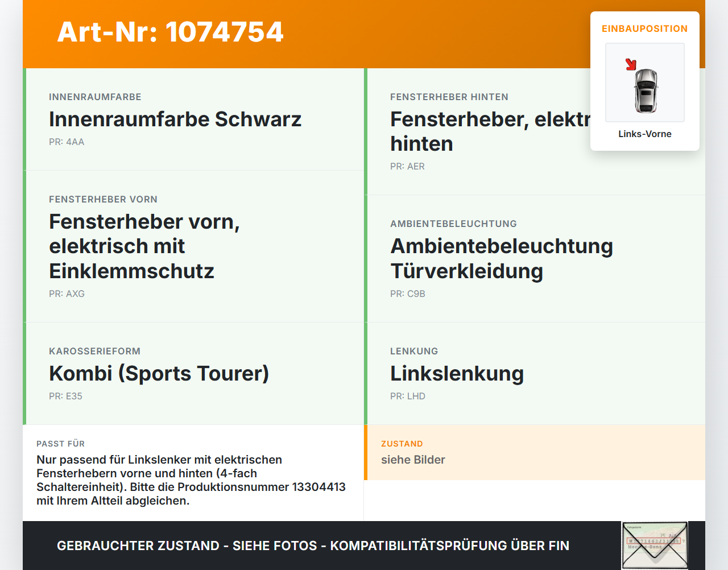Click the siehe Bilder condition text
Viewport: 728px width, 570px height.
(x=413, y=460)
